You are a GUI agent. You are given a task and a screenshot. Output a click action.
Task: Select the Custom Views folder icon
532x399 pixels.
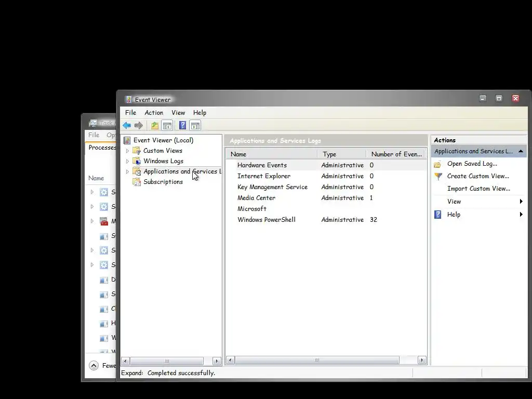click(137, 151)
